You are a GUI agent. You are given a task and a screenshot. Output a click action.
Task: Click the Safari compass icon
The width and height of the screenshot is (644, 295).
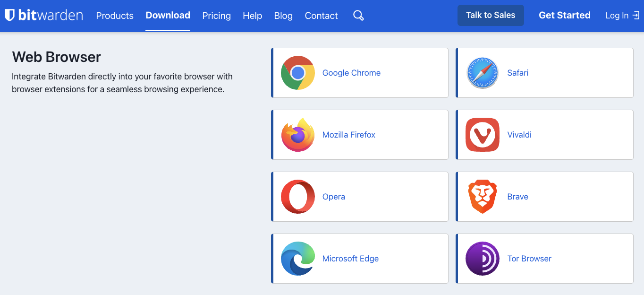tap(482, 73)
